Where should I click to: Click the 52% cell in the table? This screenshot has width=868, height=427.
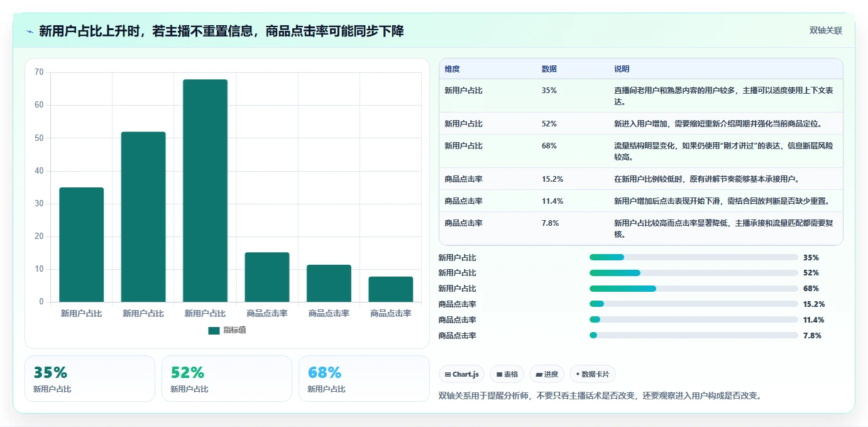click(x=549, y=124)
